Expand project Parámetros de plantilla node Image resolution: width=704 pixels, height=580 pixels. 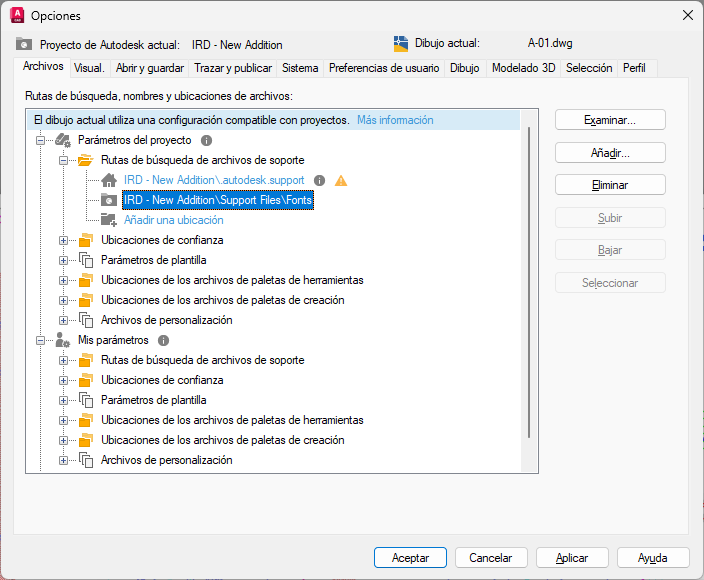pos(63,260)
